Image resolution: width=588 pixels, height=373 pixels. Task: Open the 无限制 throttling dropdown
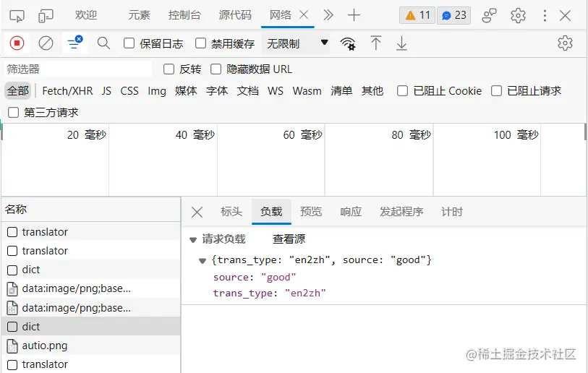[x=297, y=43]
